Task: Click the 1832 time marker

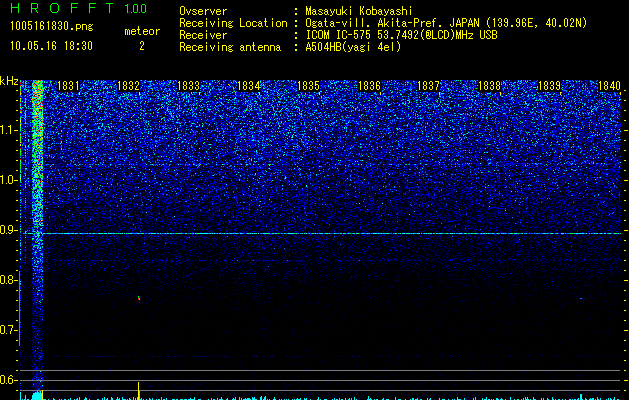Action: click(128, 86)
